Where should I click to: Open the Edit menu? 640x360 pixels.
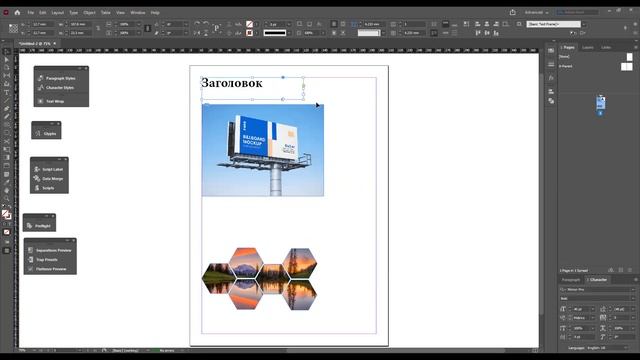tap(42, 13)
